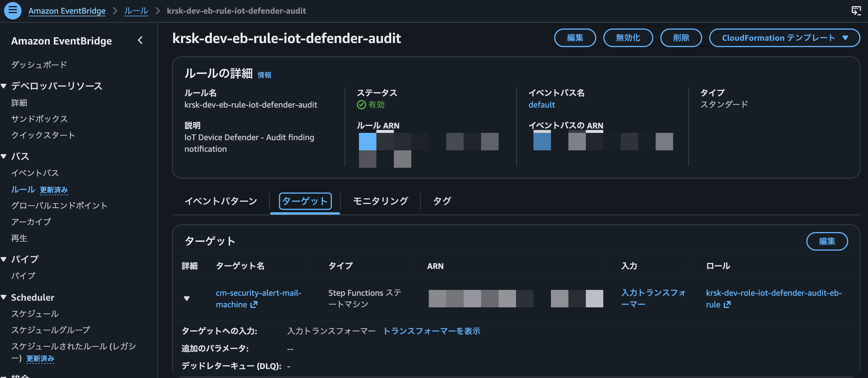Open ルール breadcrumb link
The width and height of the screenshot is (868, 378).
(x=136, y=11)
